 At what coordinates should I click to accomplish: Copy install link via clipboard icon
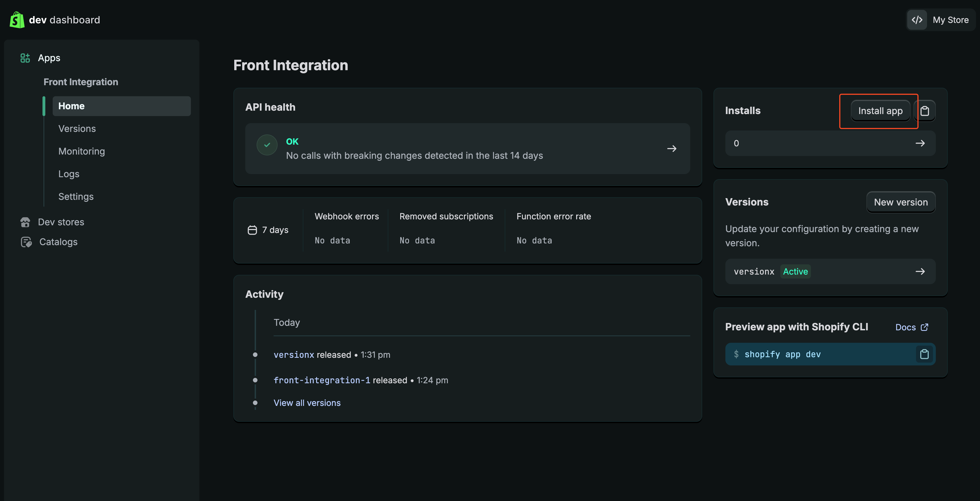point(924,111)
